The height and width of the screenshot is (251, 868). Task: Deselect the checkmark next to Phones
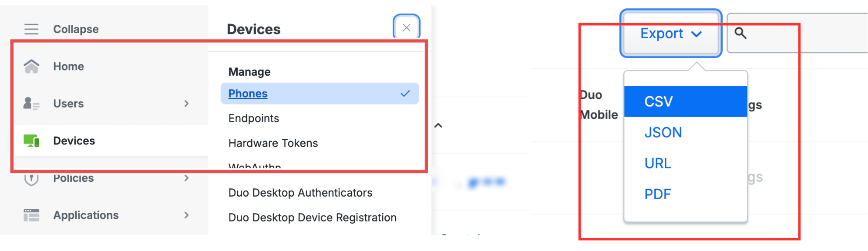tap(405, 93)
